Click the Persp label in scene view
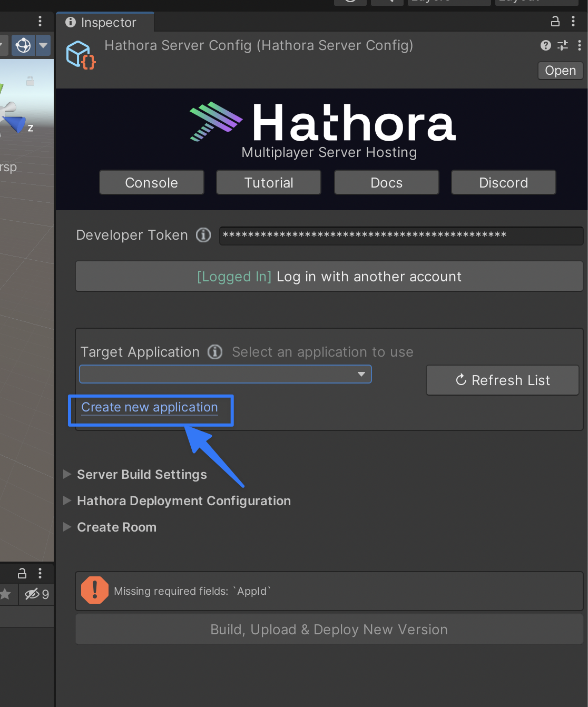Image resolution: width=588 pixels, height=707 pixels. point(8,168)
